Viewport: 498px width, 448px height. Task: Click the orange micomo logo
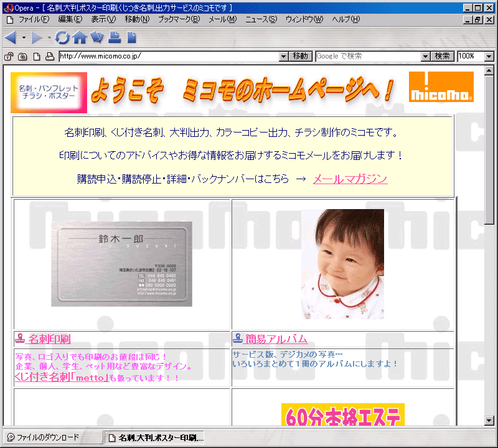(441, 86)
